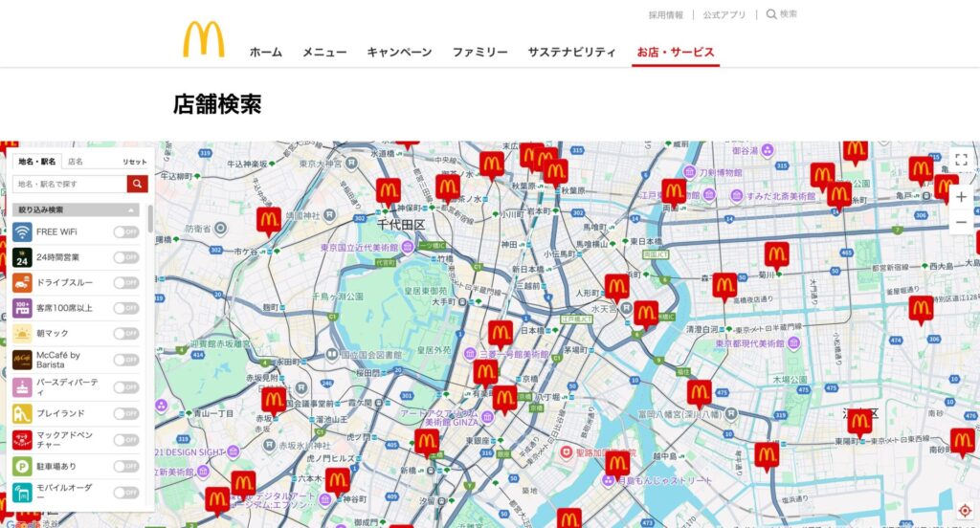Enable the 朝マック filter switch
This screenshot has height=528, width=980.
[x=125, y=334]
